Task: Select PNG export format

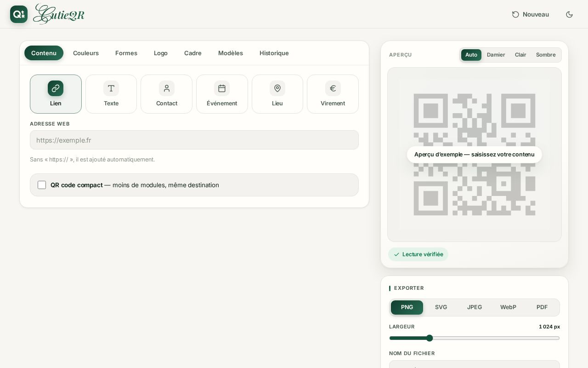Action: coord(407,307)
